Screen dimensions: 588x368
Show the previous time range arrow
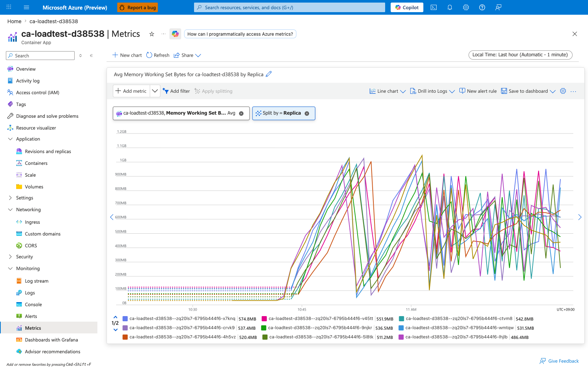pos(112,217)
